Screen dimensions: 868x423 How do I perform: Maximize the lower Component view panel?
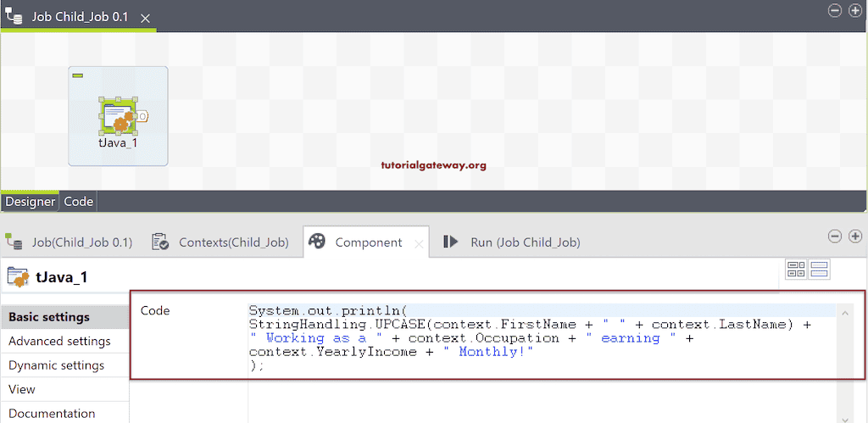tap(855, 237)
